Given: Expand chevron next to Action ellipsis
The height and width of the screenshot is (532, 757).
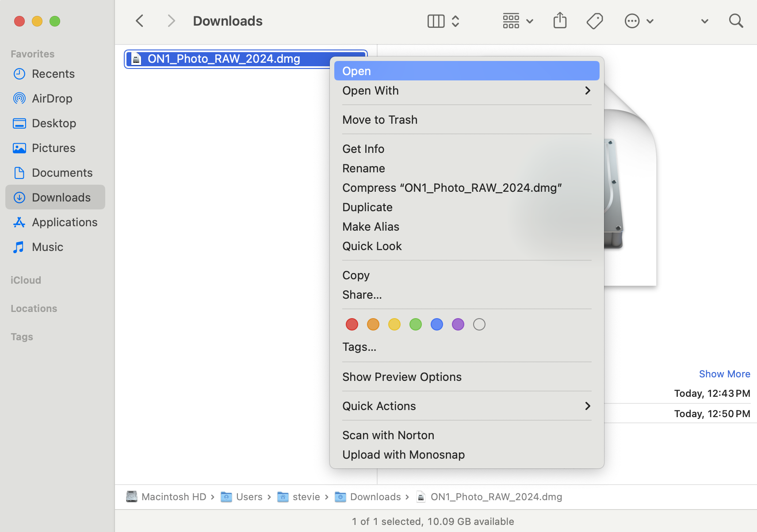Looking at the screenshot, I should [x=650, y=21].
